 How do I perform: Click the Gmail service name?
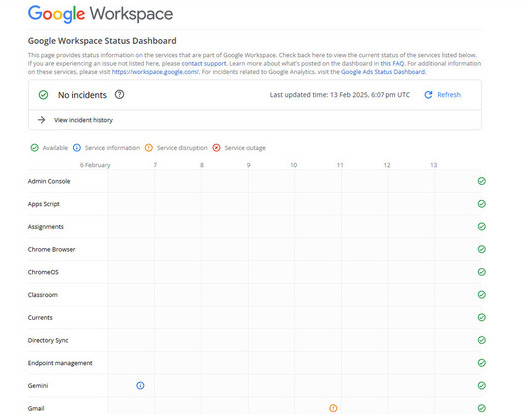[x=36, y=408]
